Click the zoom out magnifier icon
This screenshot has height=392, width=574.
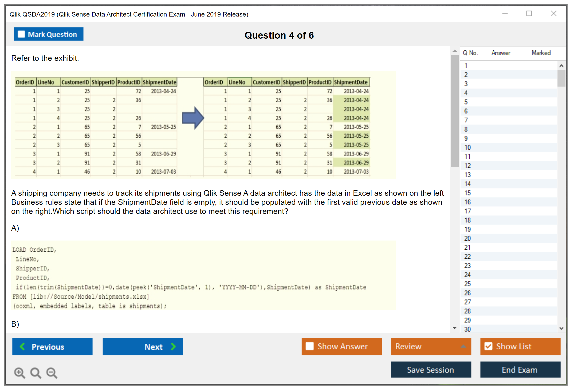pos(52,373)
